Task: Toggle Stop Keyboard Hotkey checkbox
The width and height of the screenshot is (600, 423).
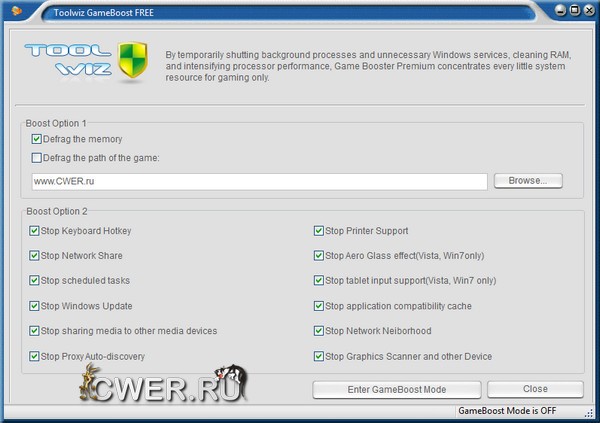Action: (36, 231)
